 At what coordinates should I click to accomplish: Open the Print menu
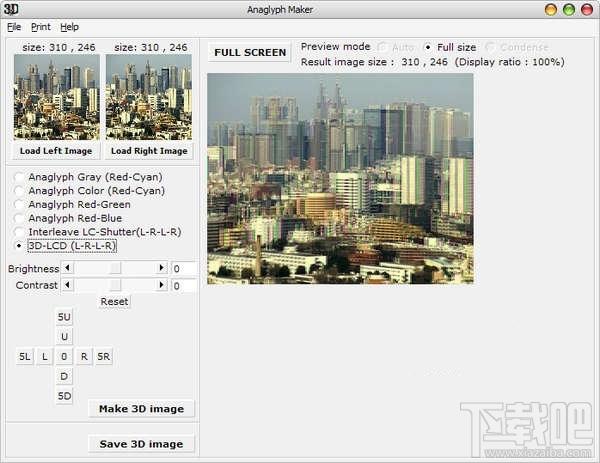pyautogui.click(x=40, y=27)
